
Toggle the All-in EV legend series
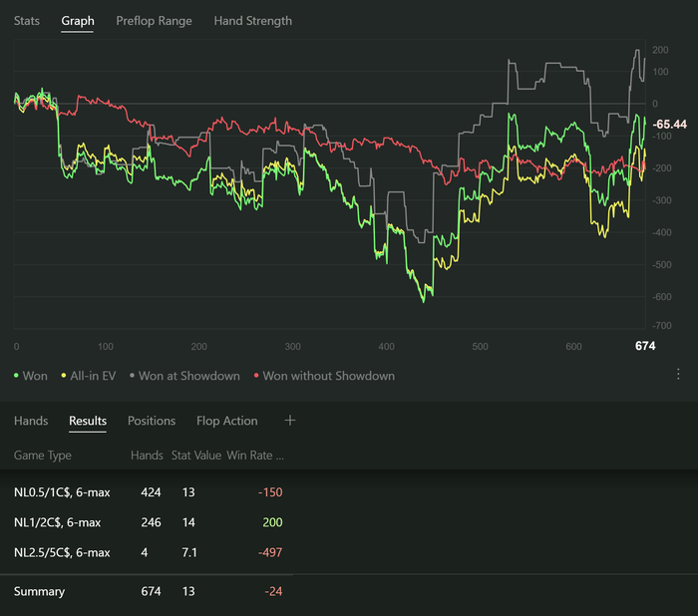pos(91,376)
